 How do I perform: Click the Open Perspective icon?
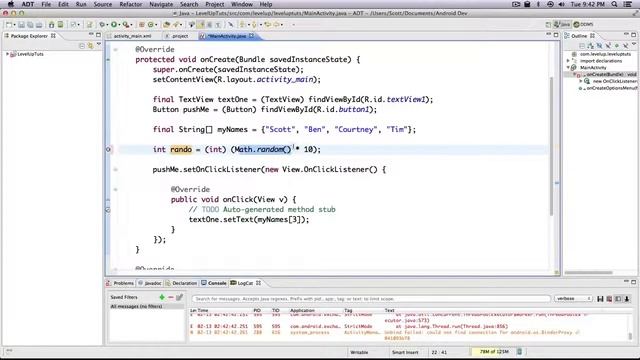point(548,24)
